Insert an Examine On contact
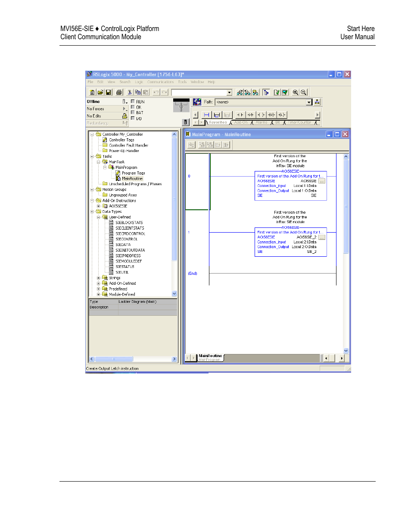The height and width of the screenshot is (532, 411). coord(240,115)
